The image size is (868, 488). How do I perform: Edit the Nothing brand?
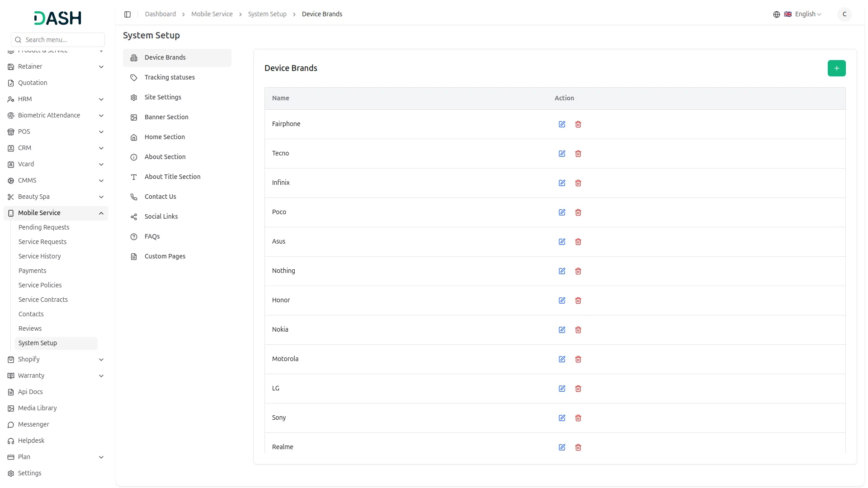click(562, 271)
